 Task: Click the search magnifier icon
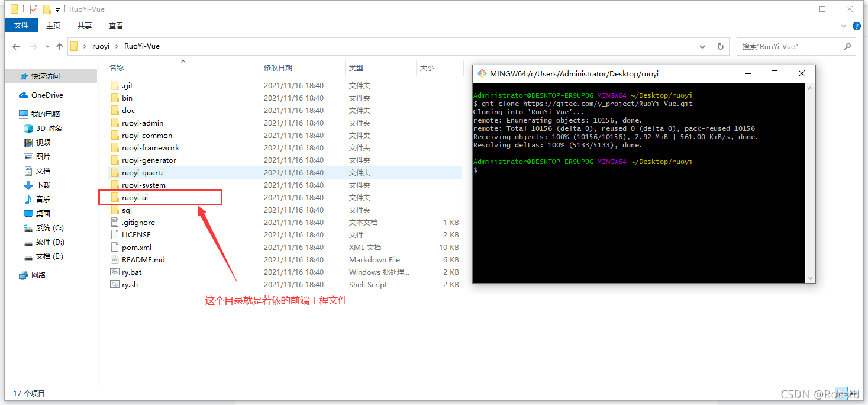[847, 46]
